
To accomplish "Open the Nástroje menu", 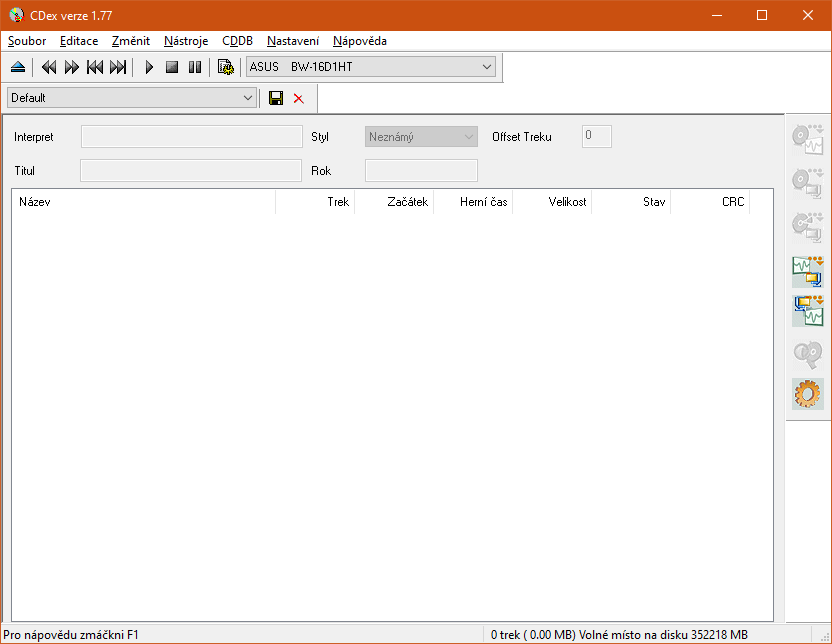I will point(186,41).
